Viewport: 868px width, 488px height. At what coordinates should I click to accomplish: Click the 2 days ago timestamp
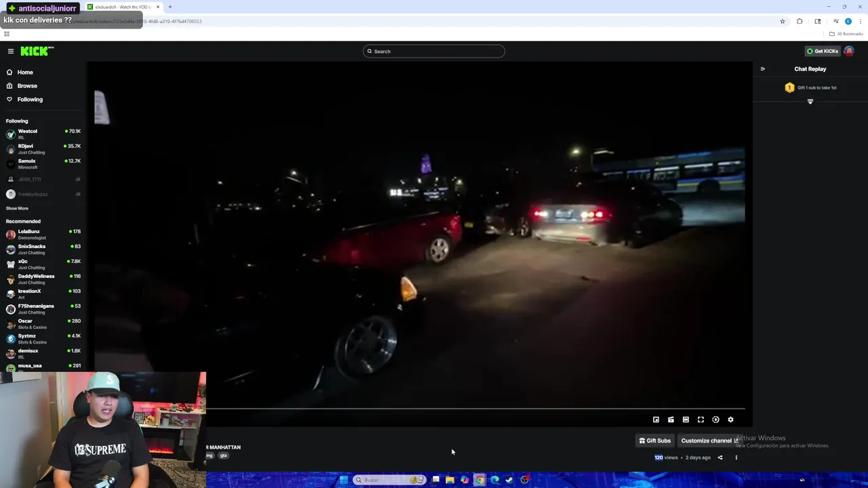click(698, 457)
